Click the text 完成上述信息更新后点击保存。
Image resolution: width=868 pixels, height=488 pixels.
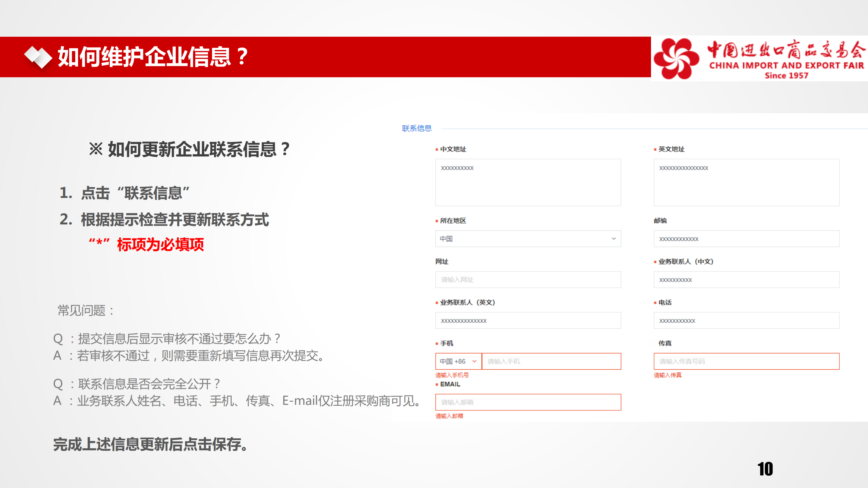coord(151,444)
